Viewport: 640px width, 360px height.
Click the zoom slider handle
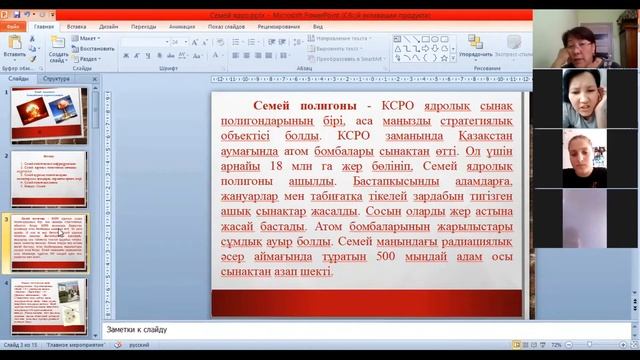click(x=589, y=345)
